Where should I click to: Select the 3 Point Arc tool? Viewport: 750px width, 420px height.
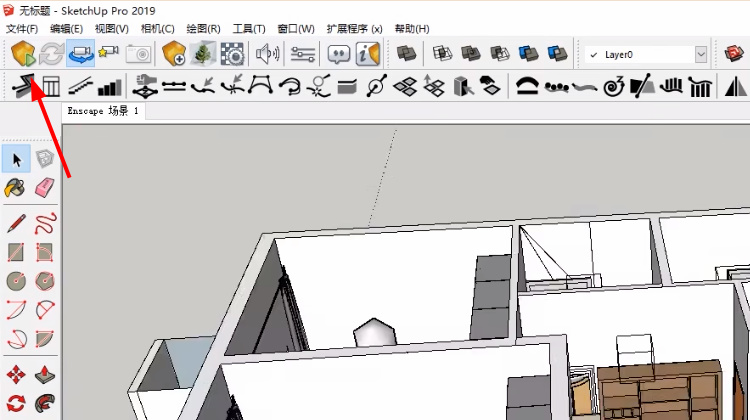[17, 339]
